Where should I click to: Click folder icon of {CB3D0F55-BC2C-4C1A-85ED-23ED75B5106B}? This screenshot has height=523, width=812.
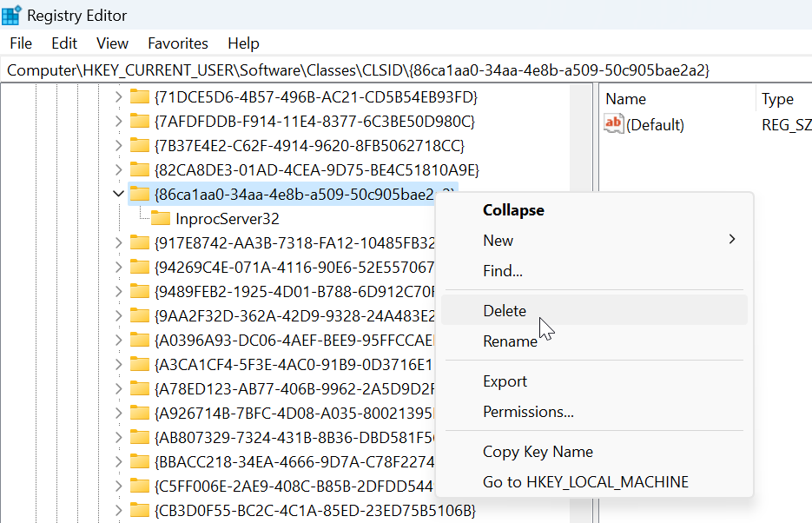pos(139,510)
